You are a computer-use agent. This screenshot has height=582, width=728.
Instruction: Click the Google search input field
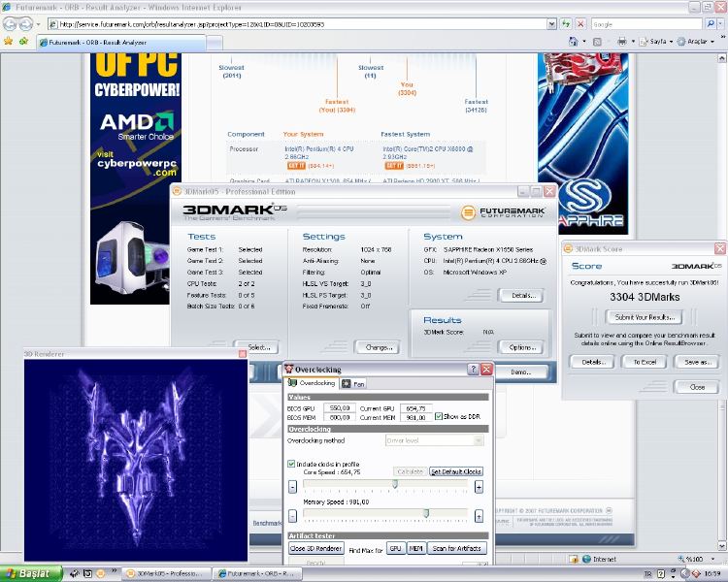(646, 24)
